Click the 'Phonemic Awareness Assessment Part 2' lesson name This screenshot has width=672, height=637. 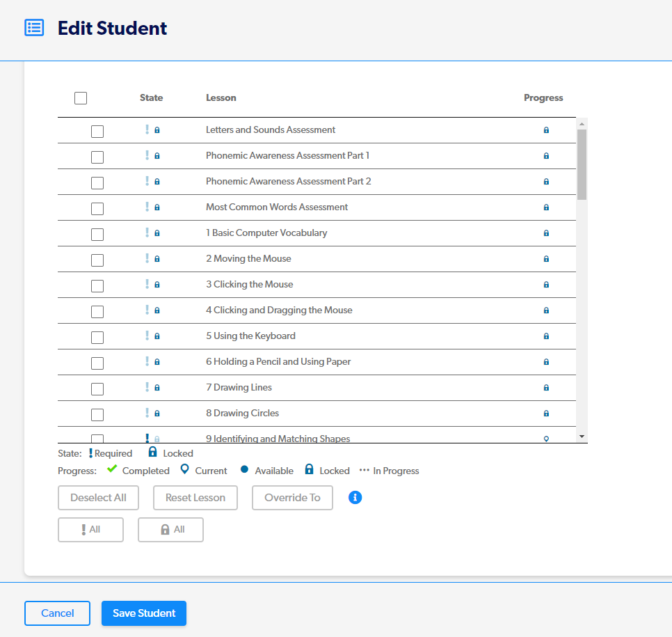(289, 182)
